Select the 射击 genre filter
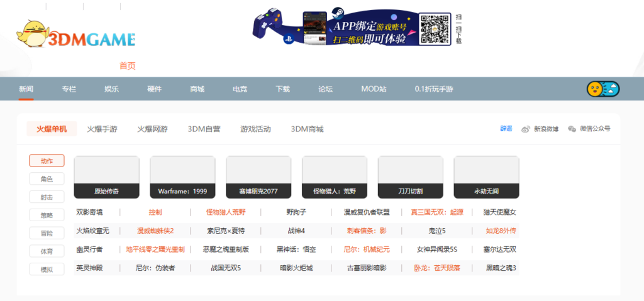Viewport: 644px width, 301px height. click(47, 197)
